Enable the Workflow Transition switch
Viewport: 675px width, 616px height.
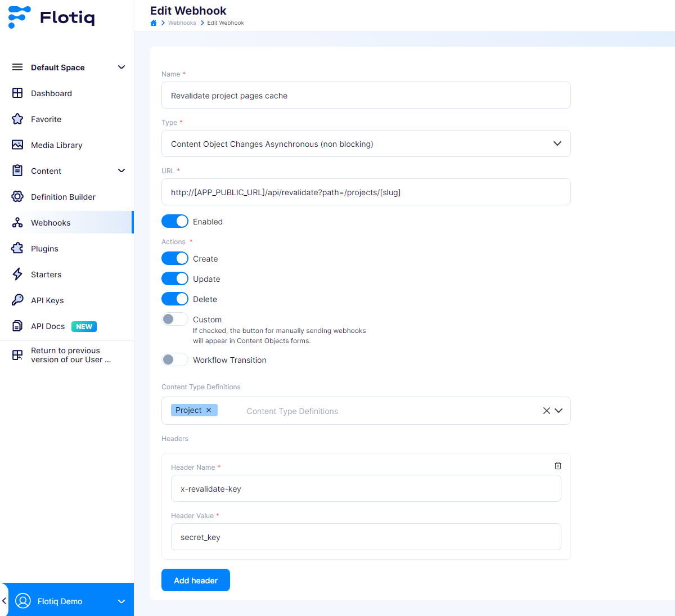[175, 359]
